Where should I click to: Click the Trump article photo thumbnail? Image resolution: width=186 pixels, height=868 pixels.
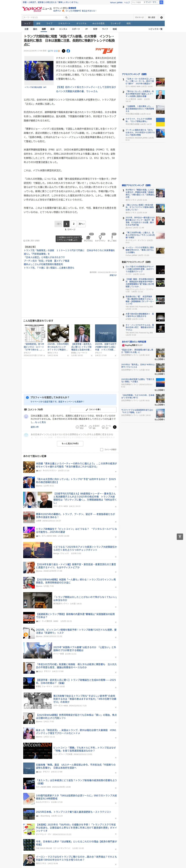[39, 71]
